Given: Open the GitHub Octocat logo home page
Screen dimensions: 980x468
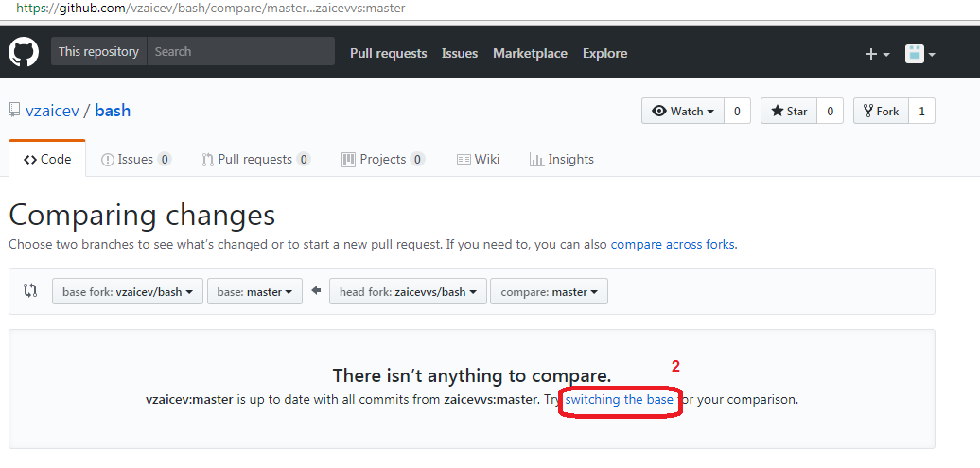Looking at the screenshot, I should [x=24, y=52].
